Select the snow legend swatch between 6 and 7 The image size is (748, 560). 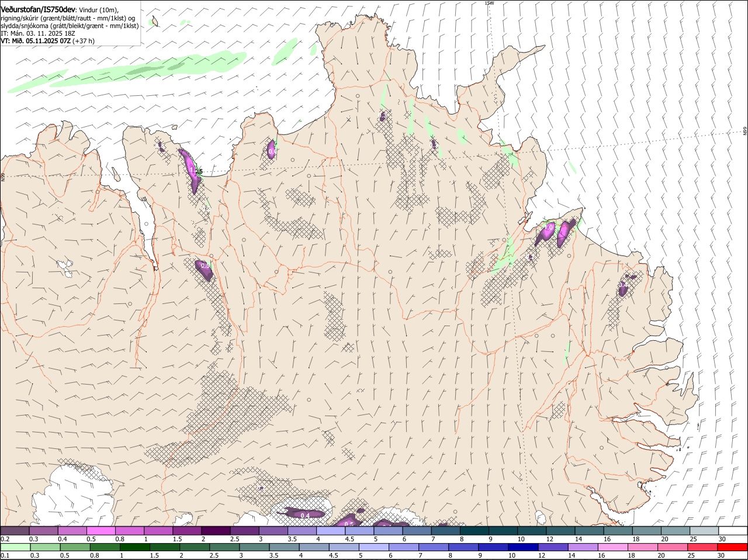[x=417, y=530]
